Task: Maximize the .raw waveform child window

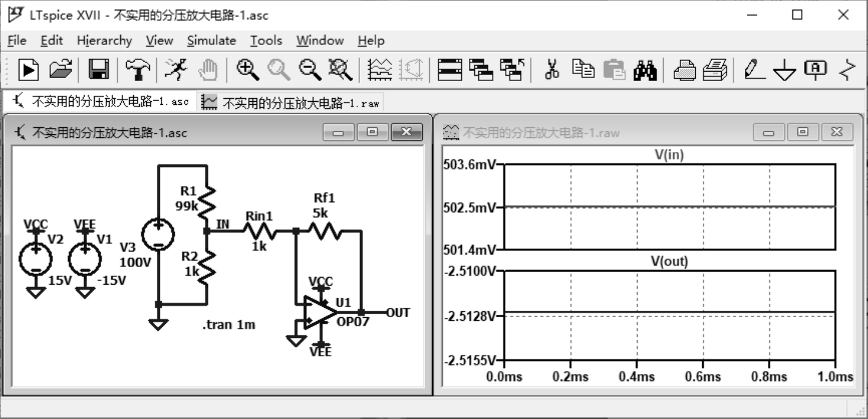Action: tap(802, 133)
